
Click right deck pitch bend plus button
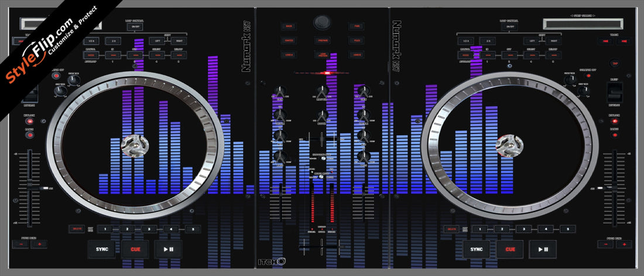(624, 244)
